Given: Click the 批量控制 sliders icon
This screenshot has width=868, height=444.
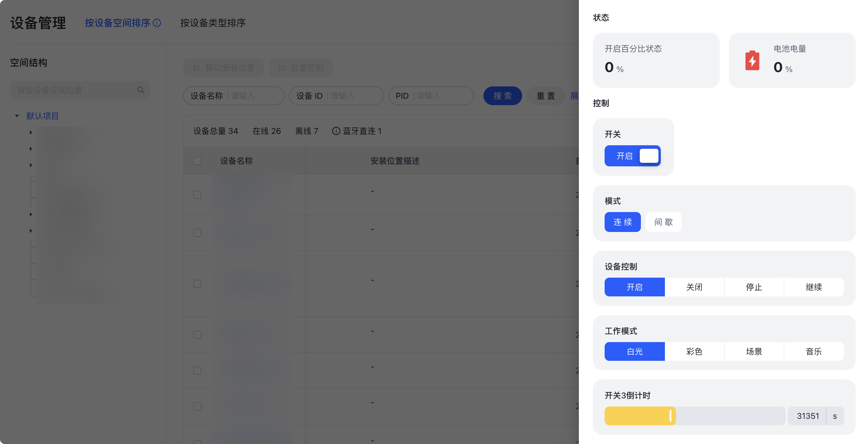Looking at the screenshot, I should 282,68.
